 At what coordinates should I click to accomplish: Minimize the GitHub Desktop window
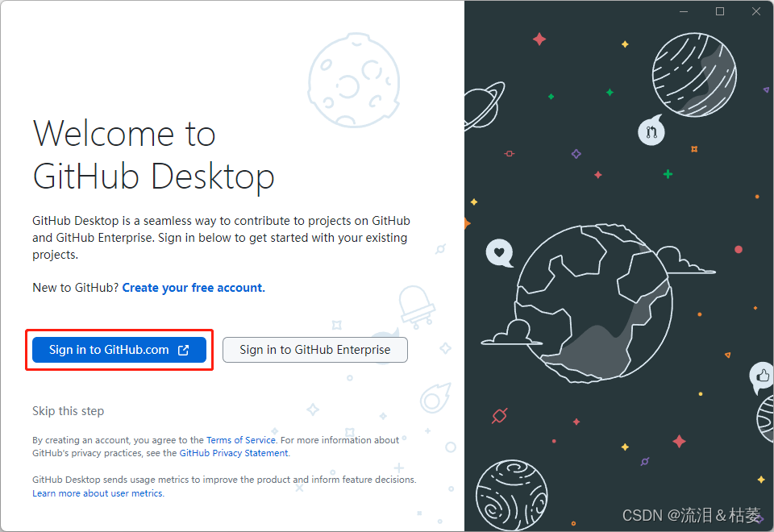[684, 11]
